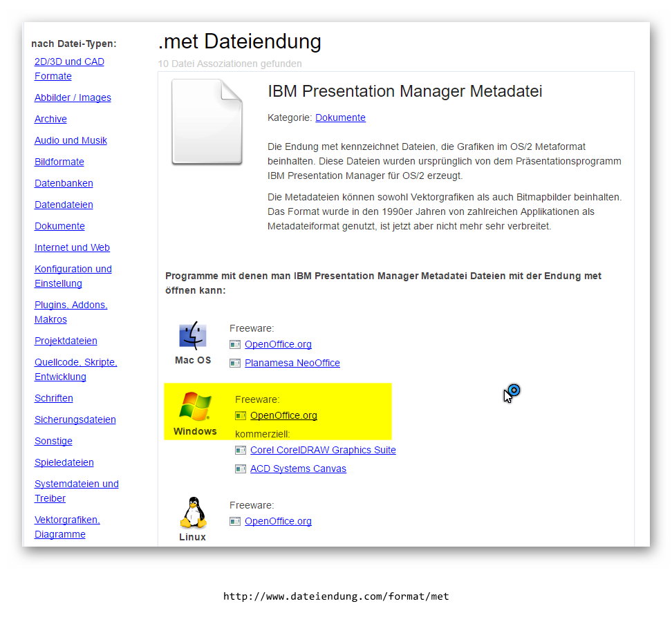
Task: Click '10 Datei Assoziationen gefunden' text
Action: 230,64
